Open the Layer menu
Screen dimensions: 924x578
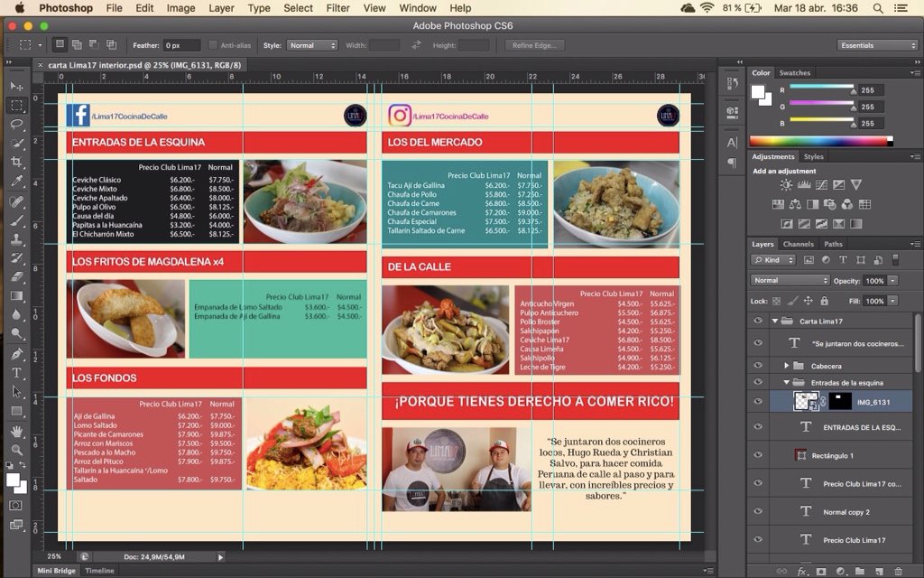pos(222,8)
